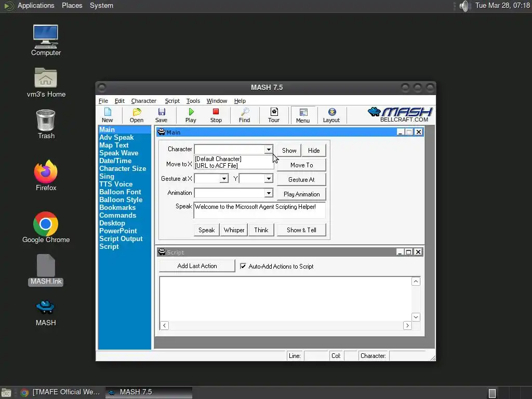Click the Move To button
The width and height of the screenshot is (532, 399).
click(302, 165)
